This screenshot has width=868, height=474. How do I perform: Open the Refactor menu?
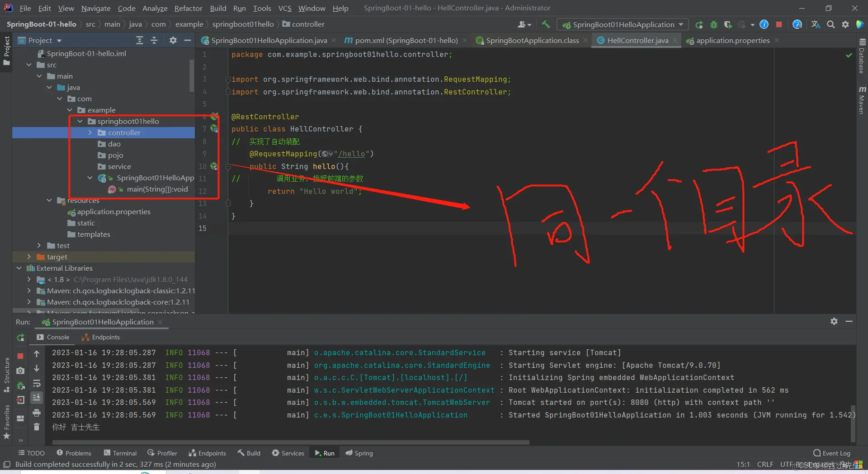pyautogui.click(x=188, y=8)
